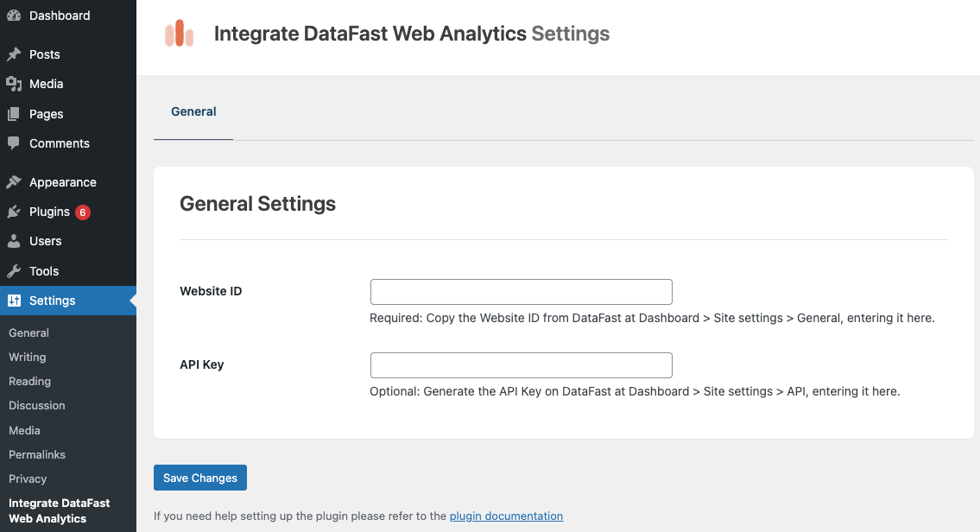Focus the Website ID input field
Viewport: 980px width, 532px height.
coord(521,292)
